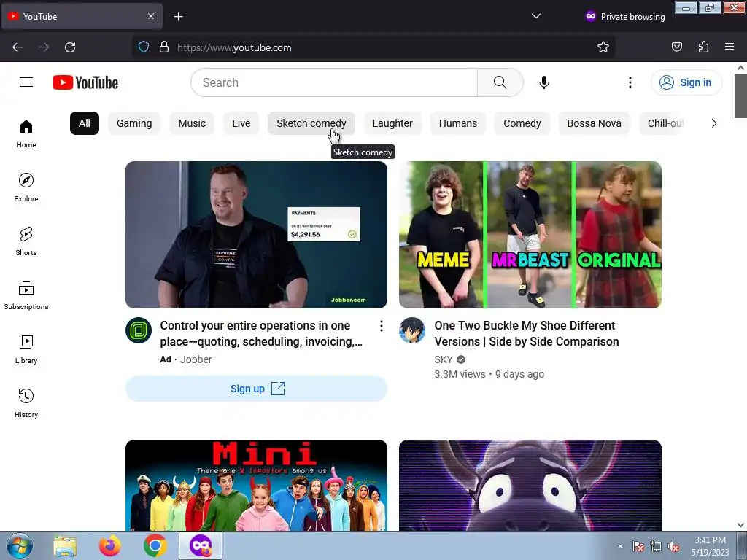Select the Gaming filter chip
Viewport: 747px width, 560px height.
tap(134, 123)
